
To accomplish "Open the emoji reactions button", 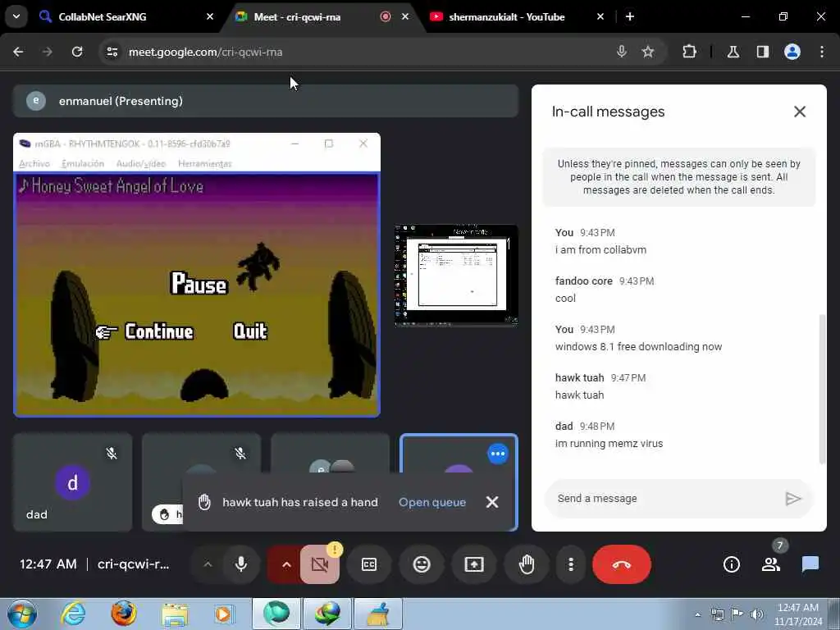I will coord(422,564).
